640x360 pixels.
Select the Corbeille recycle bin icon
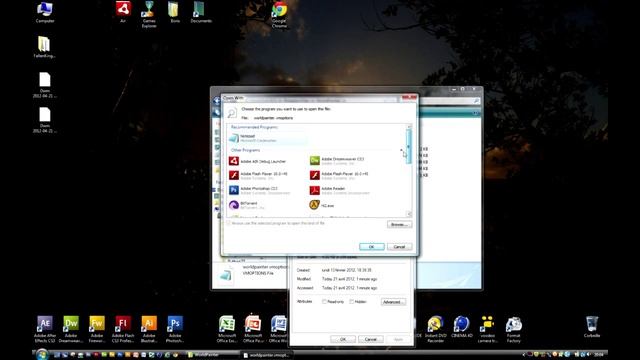[x=592, y=327]
